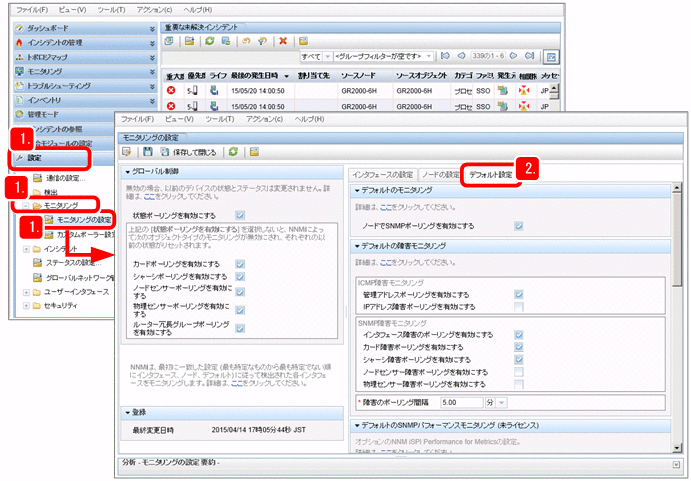Click the ここ link under グローバル制御
The width and height of the screenshot is (691, 481).
149,196
